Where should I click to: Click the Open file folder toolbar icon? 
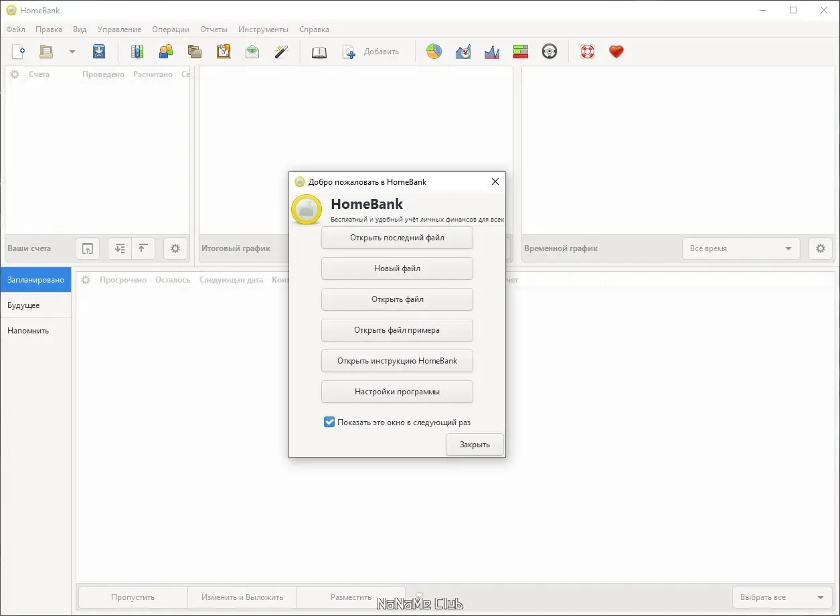[46, 52]
